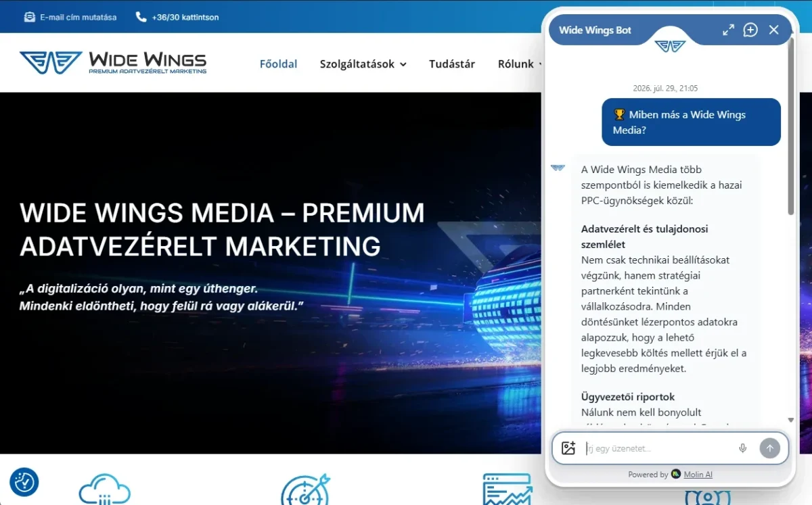The width and height of the screenshot is (812, 505).
Task: Click the bot avatar beside the reply
Action: (x=558, y=168)
